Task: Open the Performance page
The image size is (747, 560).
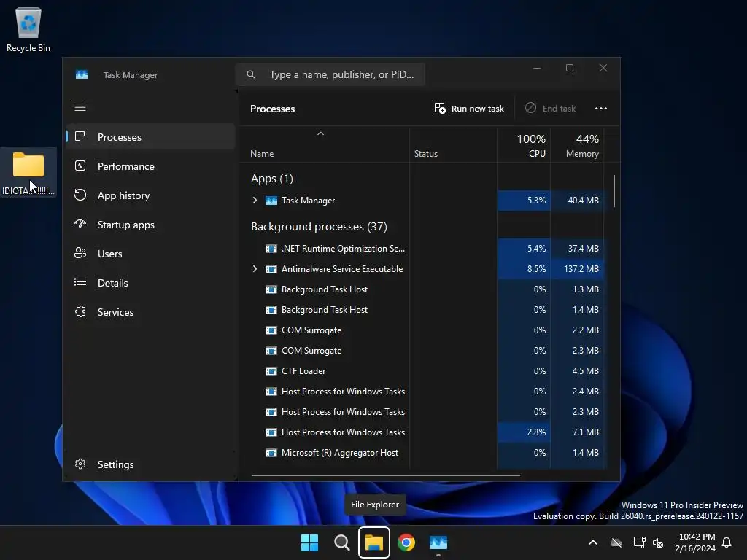Action: 150,166
